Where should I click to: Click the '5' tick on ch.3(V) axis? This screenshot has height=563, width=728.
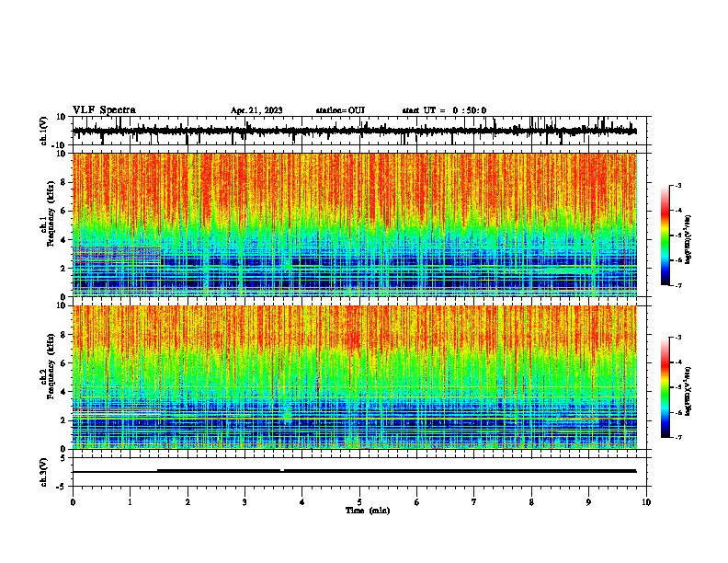64,458
